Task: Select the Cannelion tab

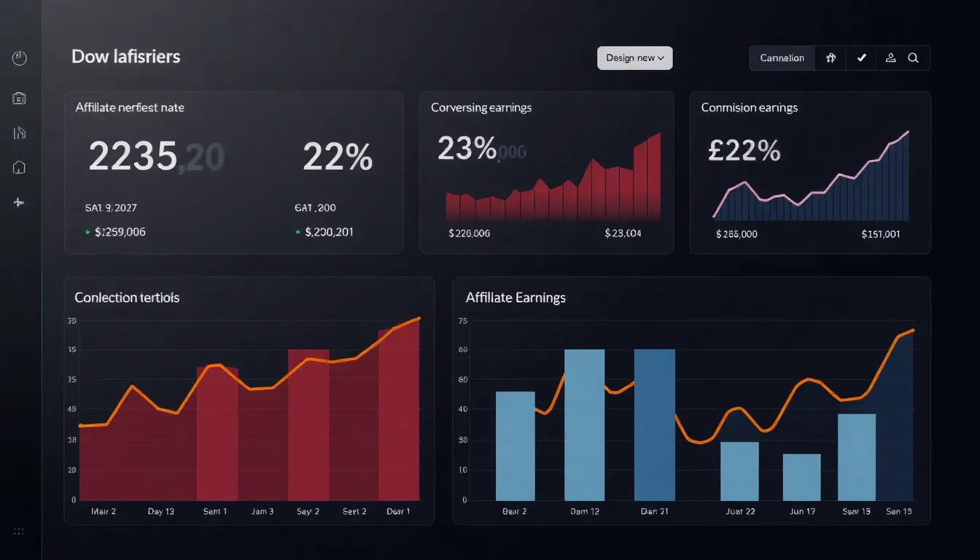Action: 782,58
